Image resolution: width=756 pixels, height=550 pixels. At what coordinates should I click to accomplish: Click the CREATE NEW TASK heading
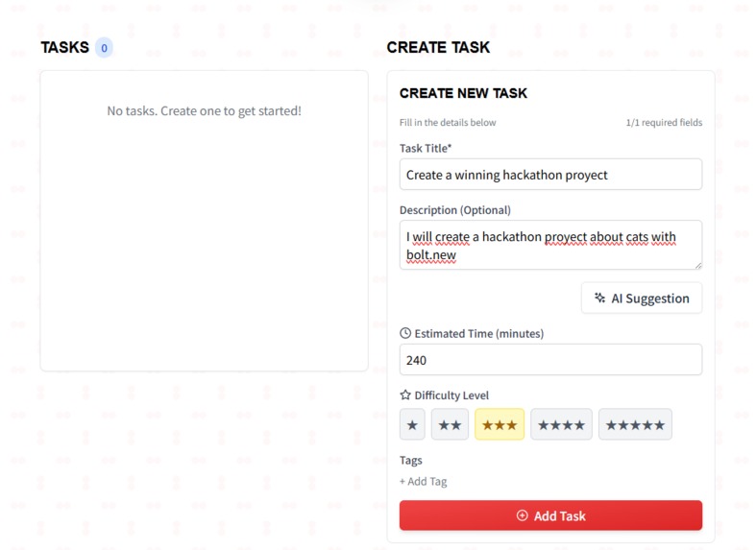click(463, 93)
